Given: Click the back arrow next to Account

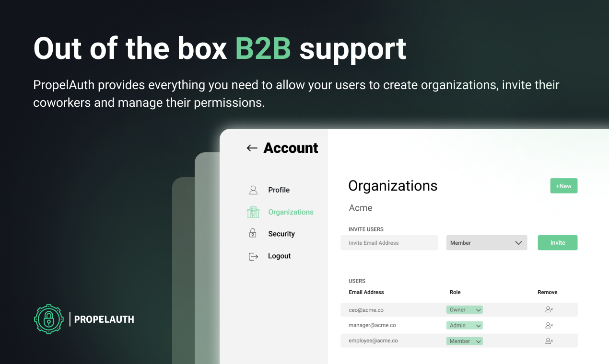Looking at the screenshot, I should (252, 148).
